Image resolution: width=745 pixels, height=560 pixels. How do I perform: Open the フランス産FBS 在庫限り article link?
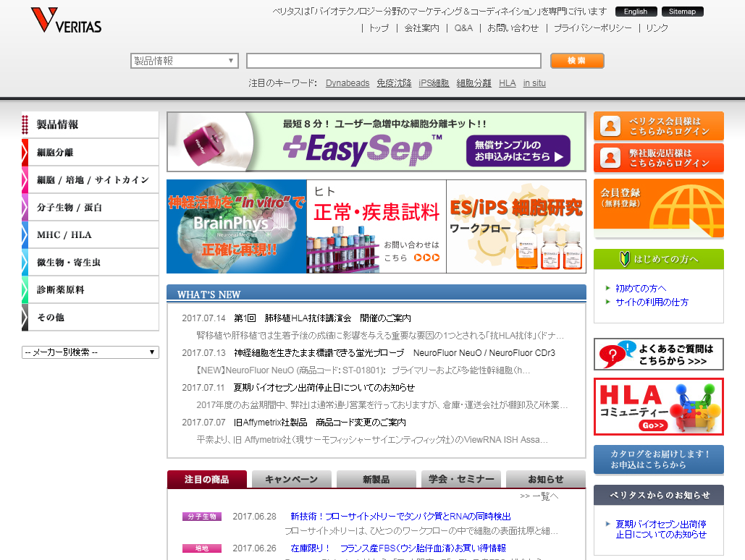pyautogui.click(x=398, y=548)
